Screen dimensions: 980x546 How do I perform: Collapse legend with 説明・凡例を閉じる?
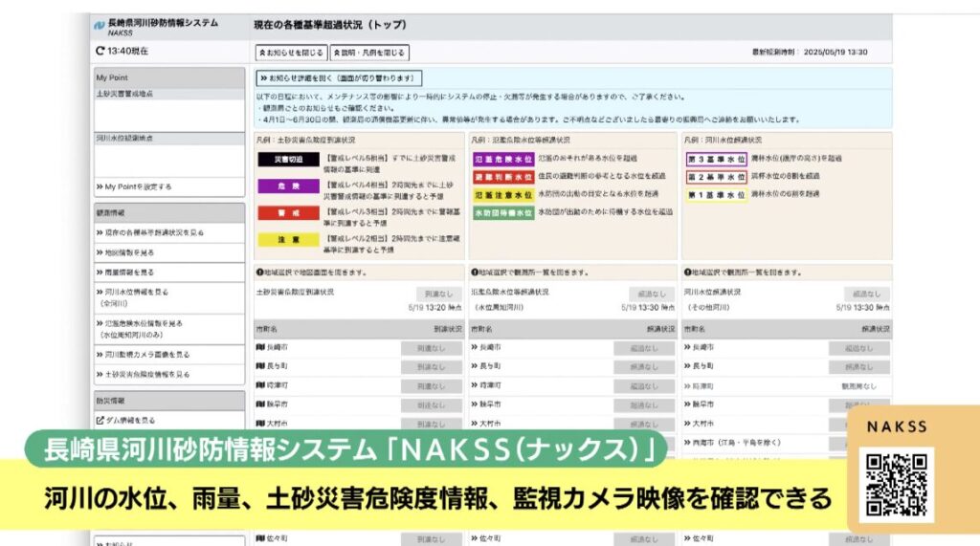[369, 53]
